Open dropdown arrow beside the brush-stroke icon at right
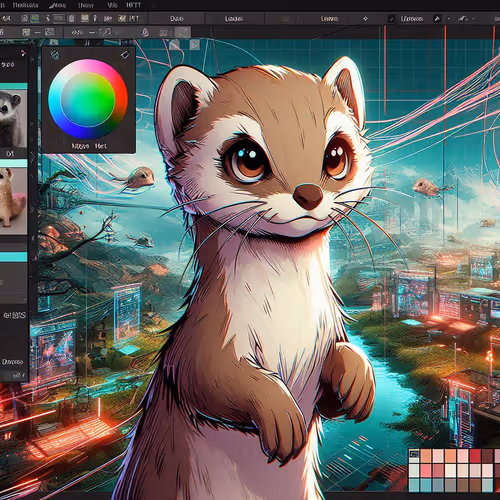 (x=474, y=19)
